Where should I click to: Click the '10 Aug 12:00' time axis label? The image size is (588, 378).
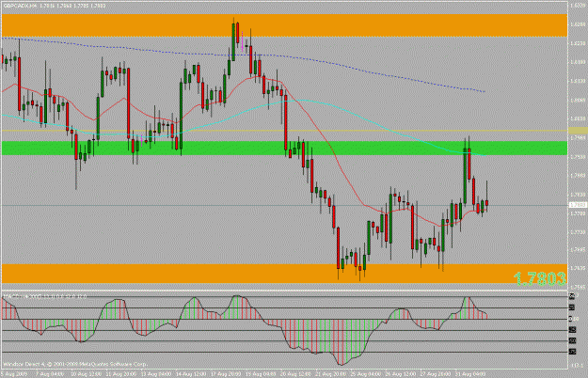[x=86, y=374]
